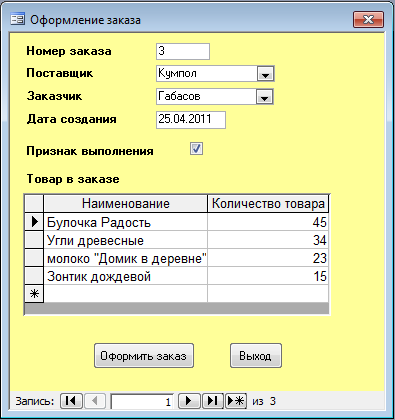Go to first record navigation button
This screenshot has height=420, width=395.
[x=71, y=401]
